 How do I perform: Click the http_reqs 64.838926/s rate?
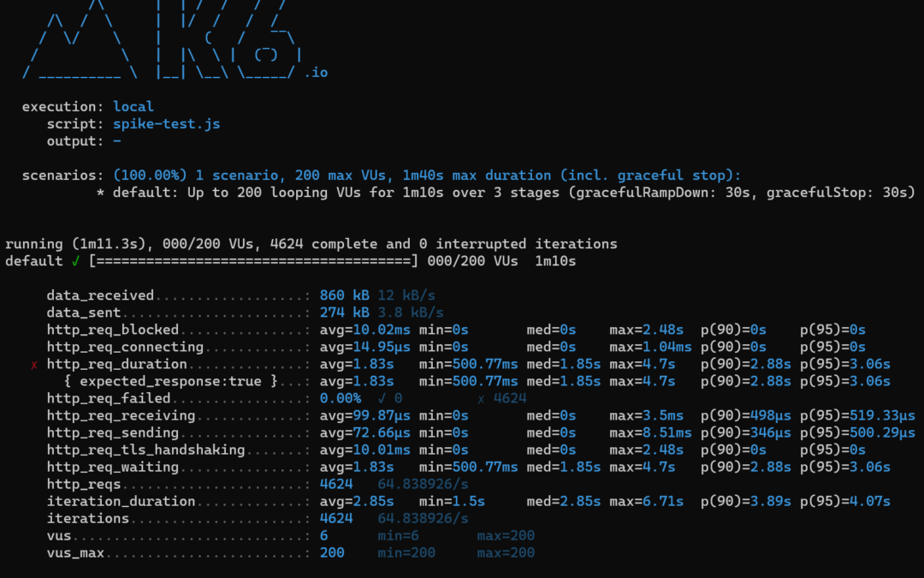click(x=423, y=484)
